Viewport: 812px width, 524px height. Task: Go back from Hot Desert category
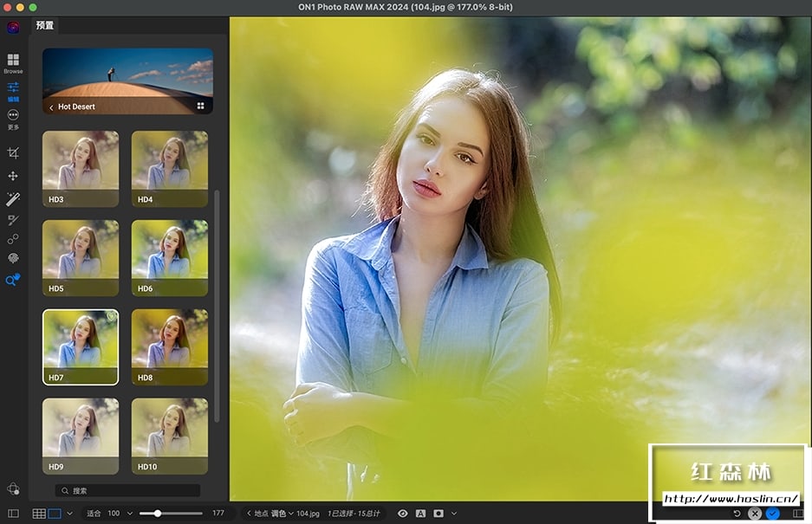click(51, 107)
